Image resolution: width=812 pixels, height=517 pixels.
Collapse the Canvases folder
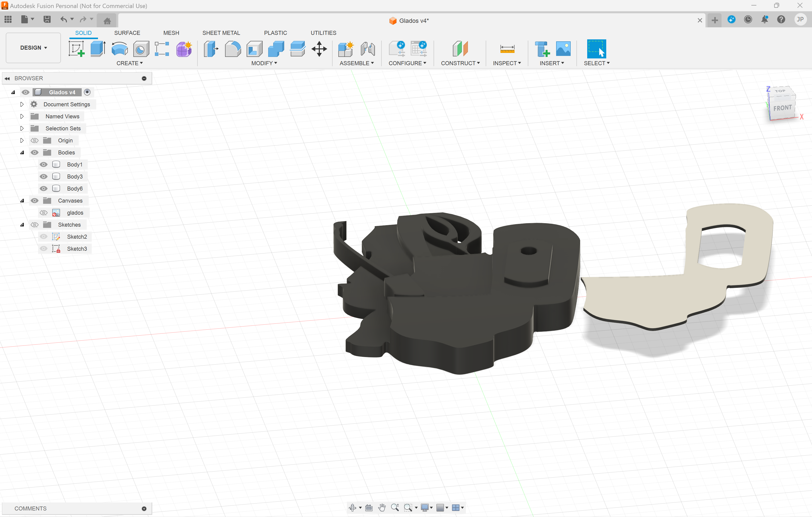click(x=22, y=200)
